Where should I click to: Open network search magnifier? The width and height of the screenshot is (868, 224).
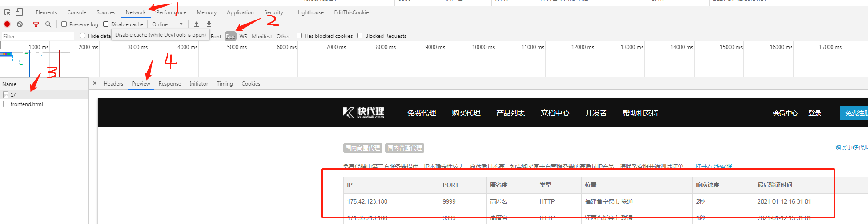tap(48, 24)
